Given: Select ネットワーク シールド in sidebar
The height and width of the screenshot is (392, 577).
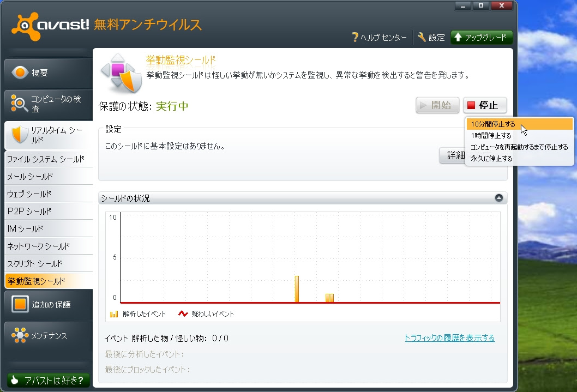Looking at the screenshot, I should 49,246.
